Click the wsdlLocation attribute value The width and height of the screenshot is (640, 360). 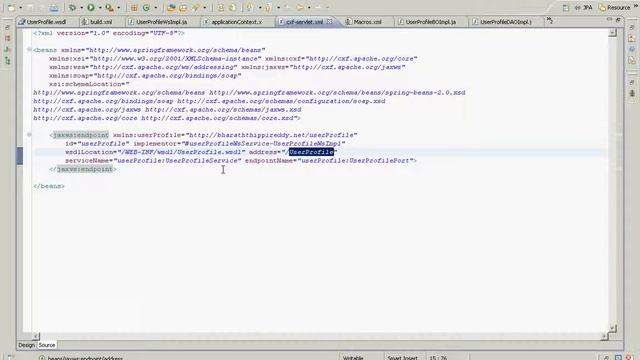(x=181, y=152)
